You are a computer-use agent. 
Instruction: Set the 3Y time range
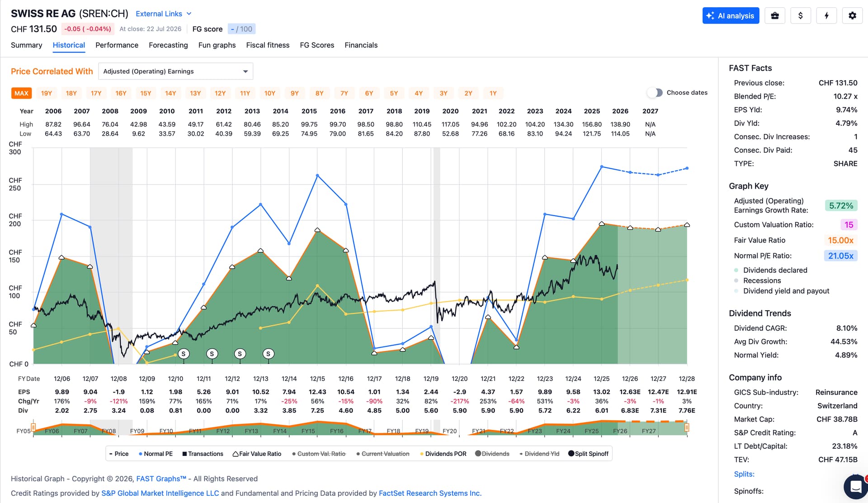click(443, 93)
